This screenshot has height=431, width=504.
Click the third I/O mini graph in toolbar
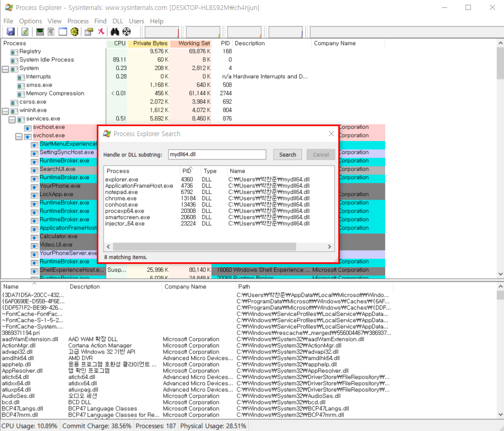coord(244,32)
